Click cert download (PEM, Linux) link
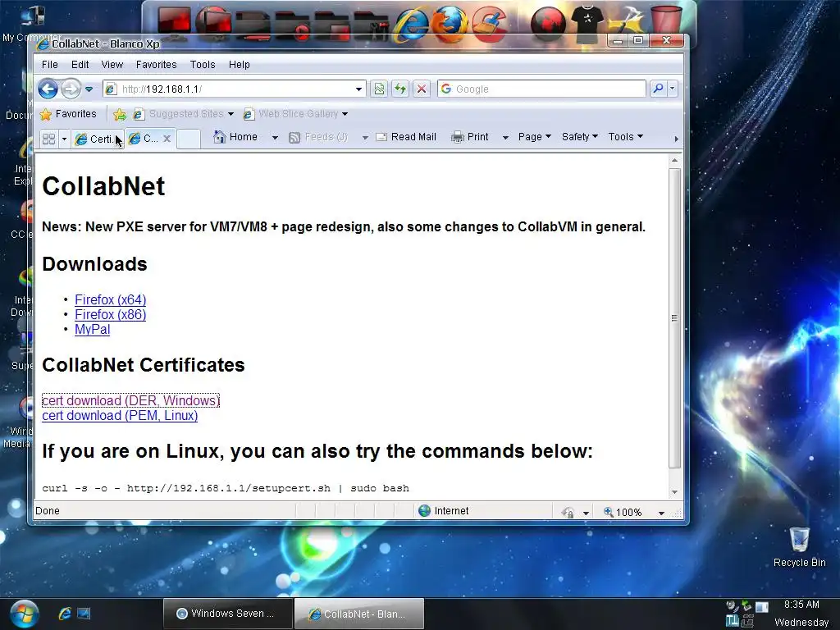This screenshot has height=630, width=840. tap(120, 416)
